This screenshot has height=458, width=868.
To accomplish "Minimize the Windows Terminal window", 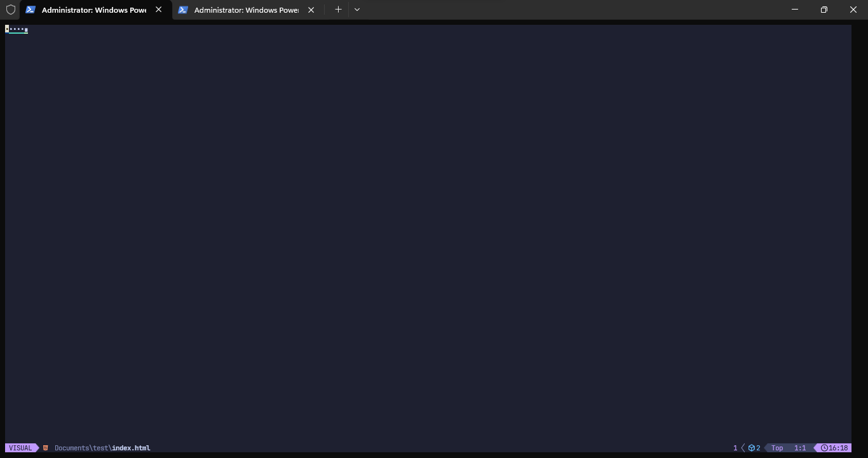I will (795, 10).
